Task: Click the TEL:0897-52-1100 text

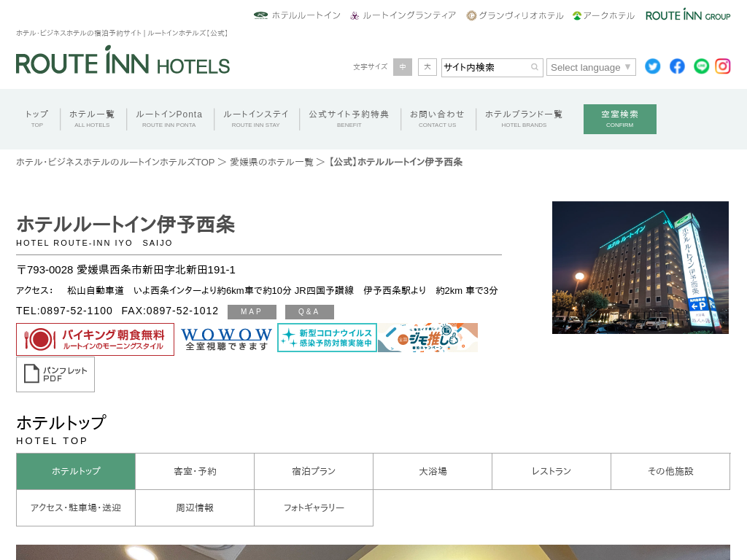Action: click(64, 311)
